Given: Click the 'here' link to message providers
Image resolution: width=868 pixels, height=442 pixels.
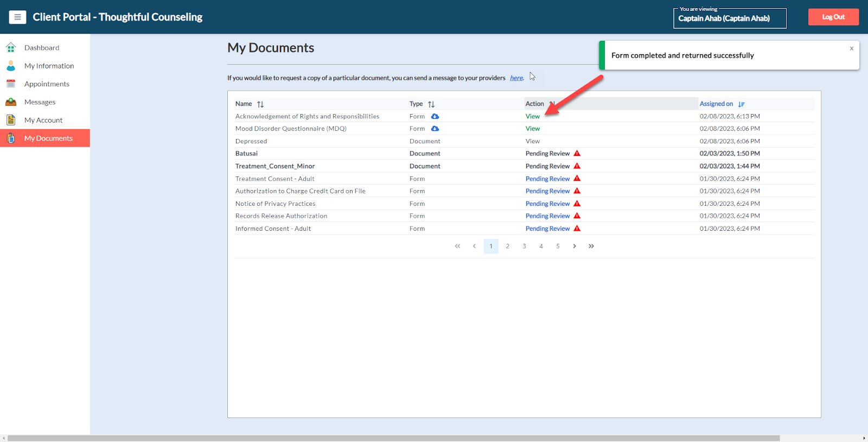Looking at the screenshot, I should pyautogui.click(x=516, y=78).
